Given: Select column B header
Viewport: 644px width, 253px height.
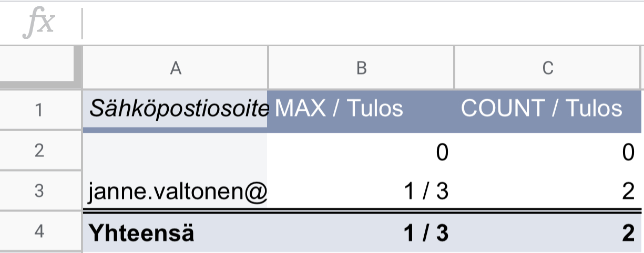Looking at the screenshot, I should click(x=361, y=68).
